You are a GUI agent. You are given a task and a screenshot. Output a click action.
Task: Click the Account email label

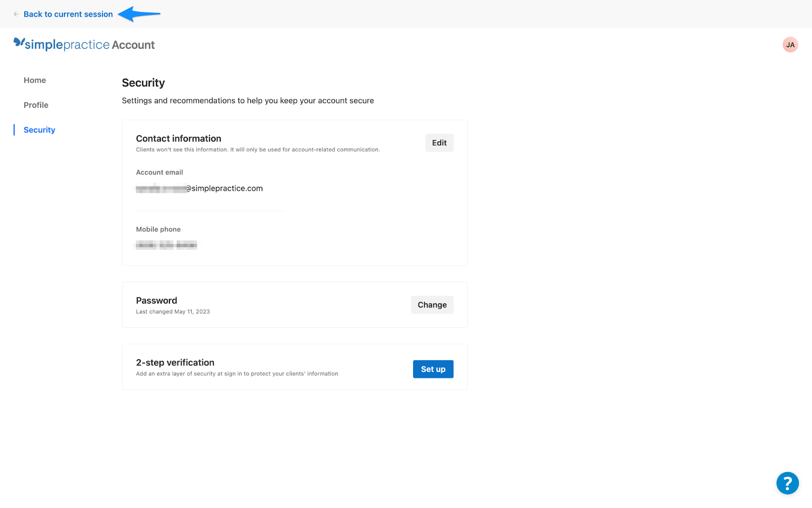point(159,173)
